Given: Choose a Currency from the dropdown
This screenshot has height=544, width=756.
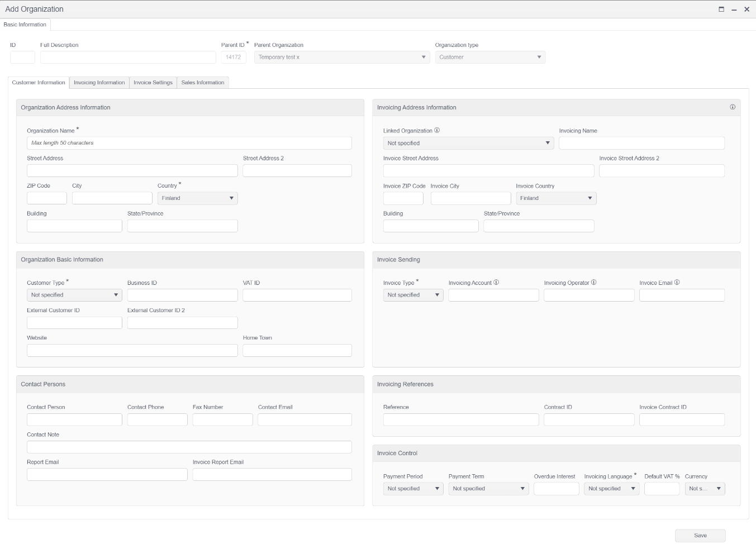Looking at the screenshot, I should [x=705, y=489].
